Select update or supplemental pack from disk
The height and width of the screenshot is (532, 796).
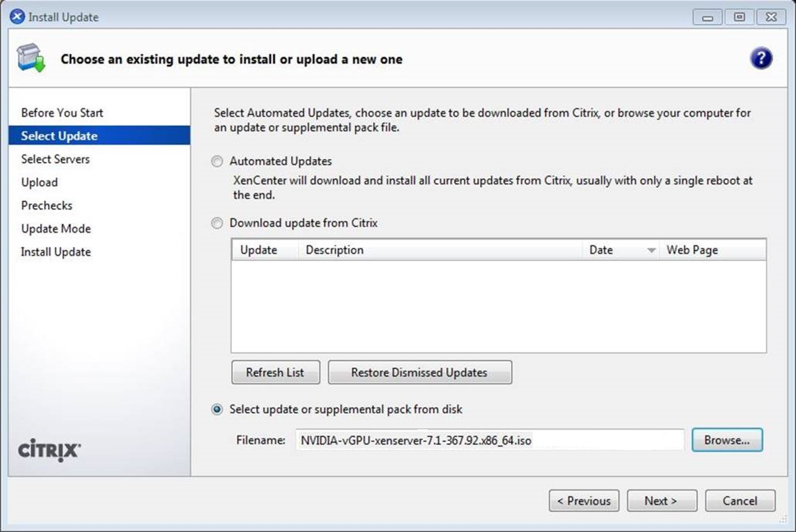217,409
